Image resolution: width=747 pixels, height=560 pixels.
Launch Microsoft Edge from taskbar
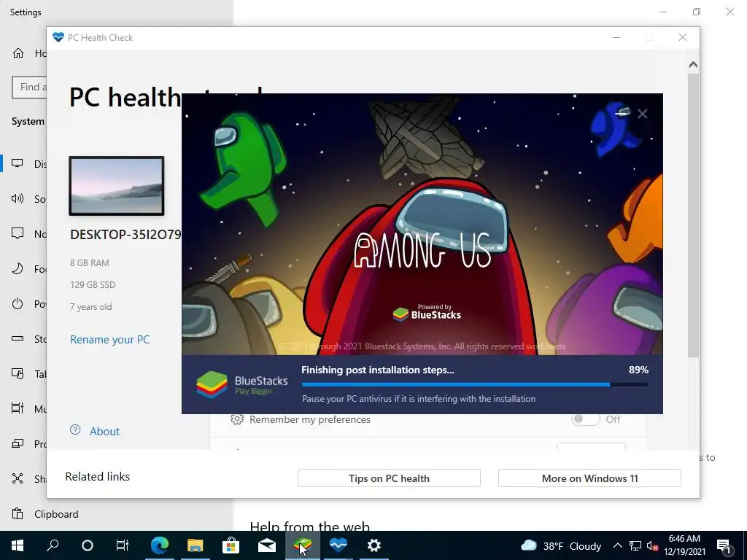pyautogui.click(x=160, y=545)
